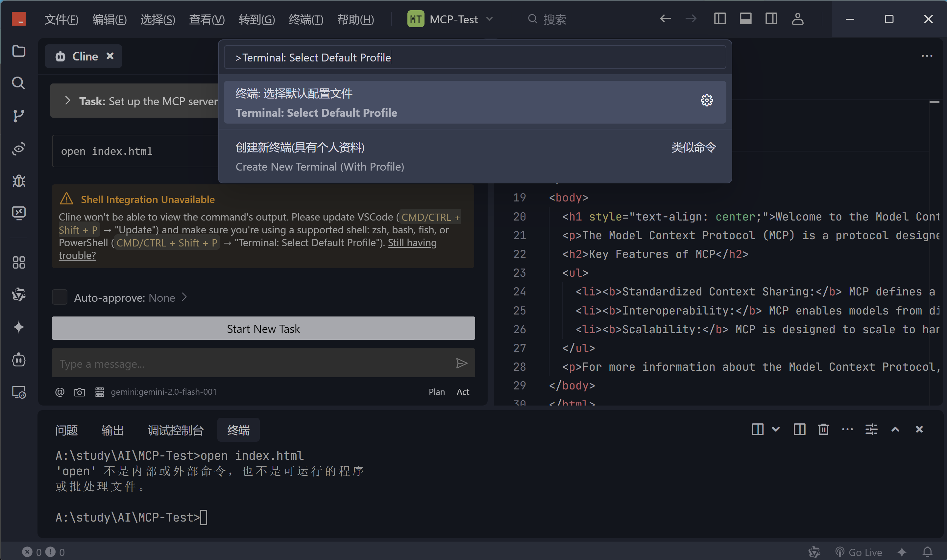Click the send arrow in Cline message box
The height and width of the screenshot is (560, 947).
tap(462, 363)
